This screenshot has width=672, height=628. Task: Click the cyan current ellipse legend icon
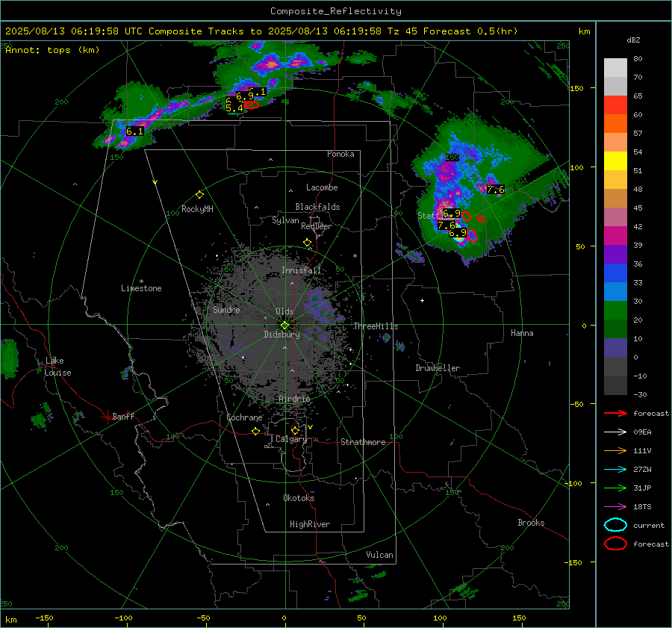pyautogui.click(x=615, y=525)
